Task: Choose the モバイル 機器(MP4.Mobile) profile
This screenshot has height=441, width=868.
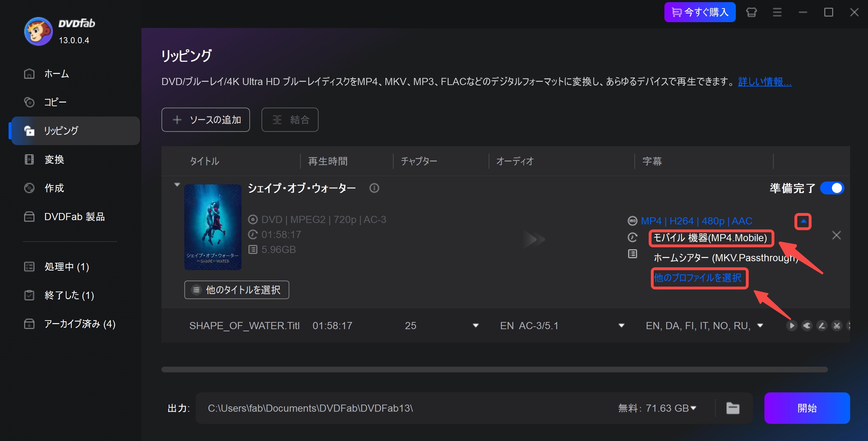Action: point(711,238)
